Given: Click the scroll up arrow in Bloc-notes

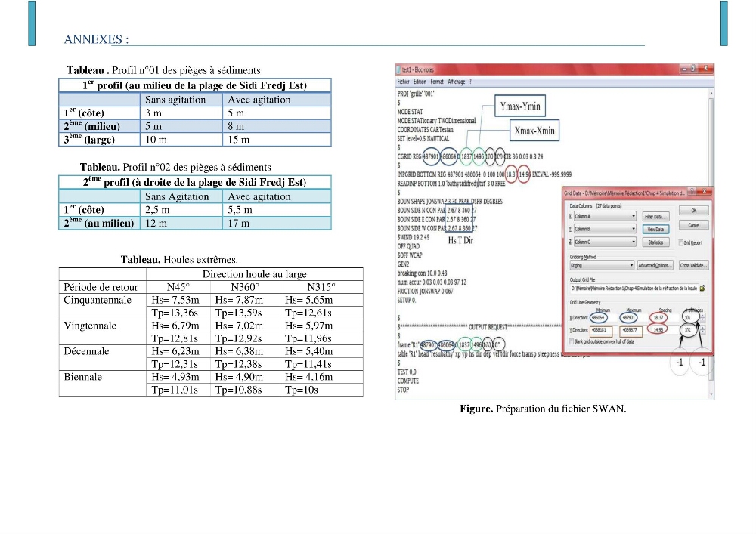Looking at the screenshot, I should [x=711, y=92].
